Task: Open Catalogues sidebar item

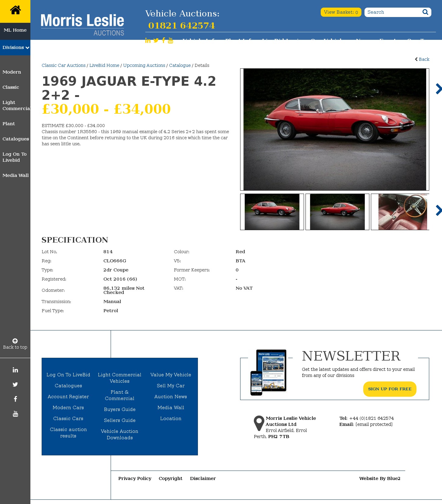Action: coord(16,139)
